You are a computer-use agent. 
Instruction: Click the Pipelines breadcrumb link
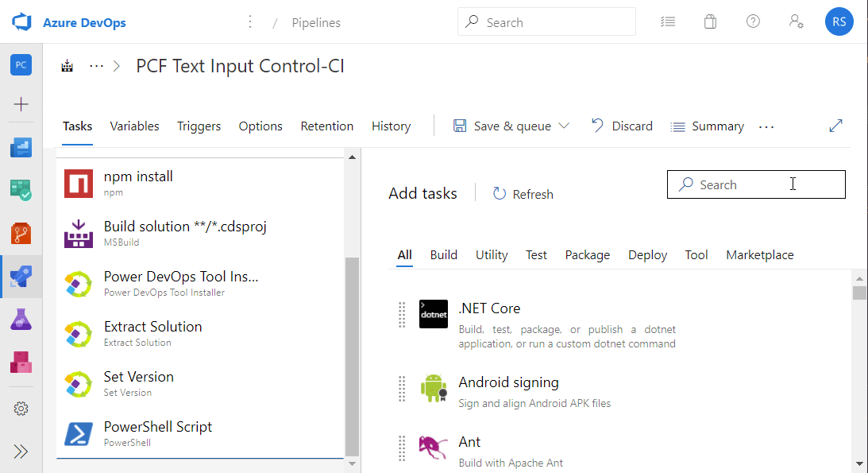pos(316,23)
